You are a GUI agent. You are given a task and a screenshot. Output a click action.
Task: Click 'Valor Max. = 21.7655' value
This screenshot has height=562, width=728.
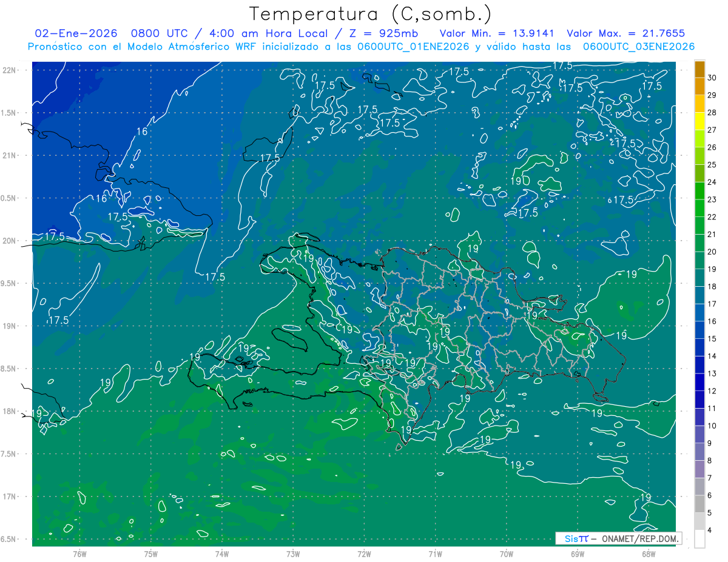[625, 34]
